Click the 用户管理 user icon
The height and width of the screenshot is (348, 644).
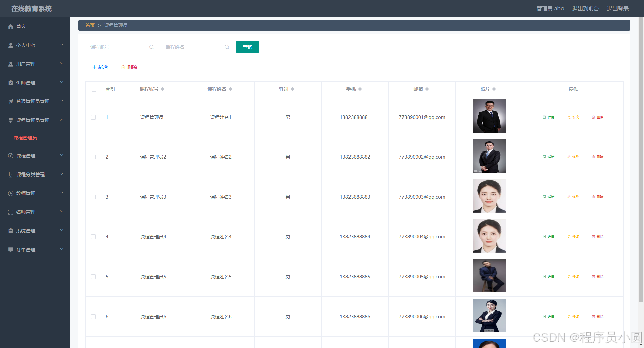point(11,64)
